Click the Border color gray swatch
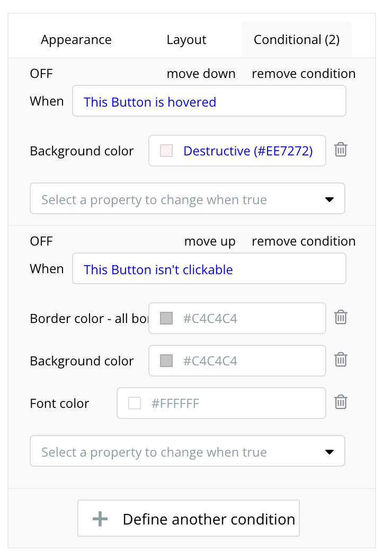This screenshot has height=559, width=392. pyautogui.click(x=166, y=319)
